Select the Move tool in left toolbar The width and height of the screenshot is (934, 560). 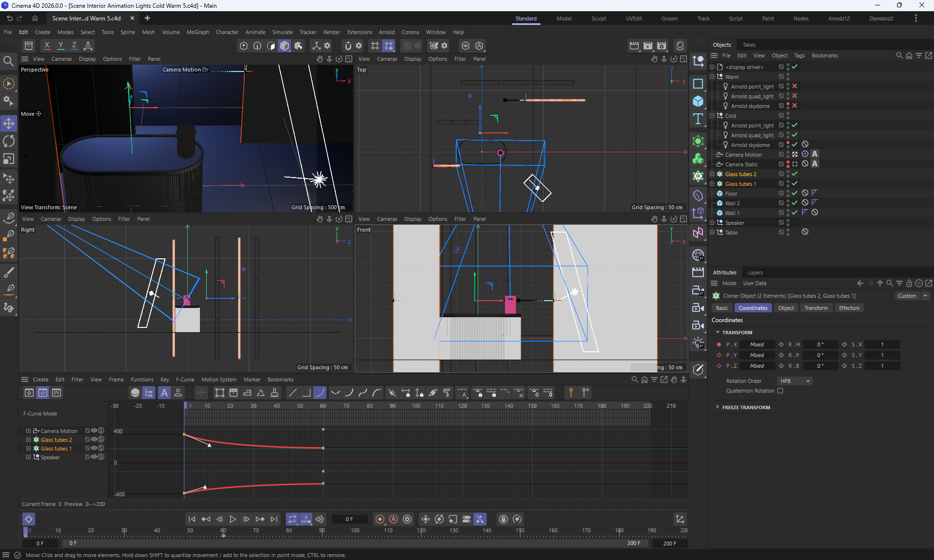point(9,123)
